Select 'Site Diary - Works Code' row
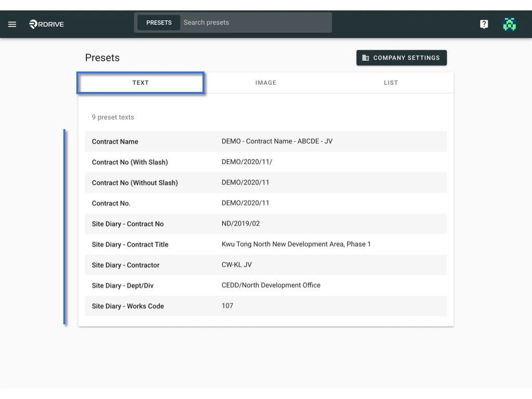Screen dimensions: 532x399 pos(265,306)
